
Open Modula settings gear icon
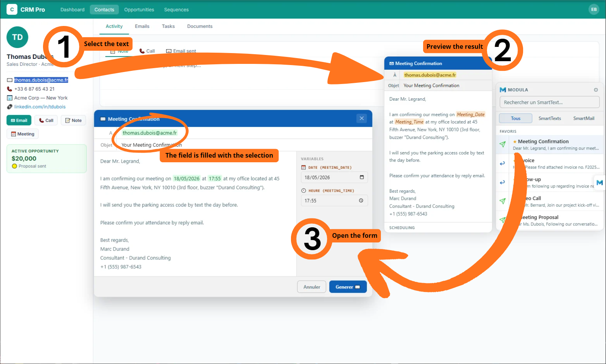[x=596, y=90]
